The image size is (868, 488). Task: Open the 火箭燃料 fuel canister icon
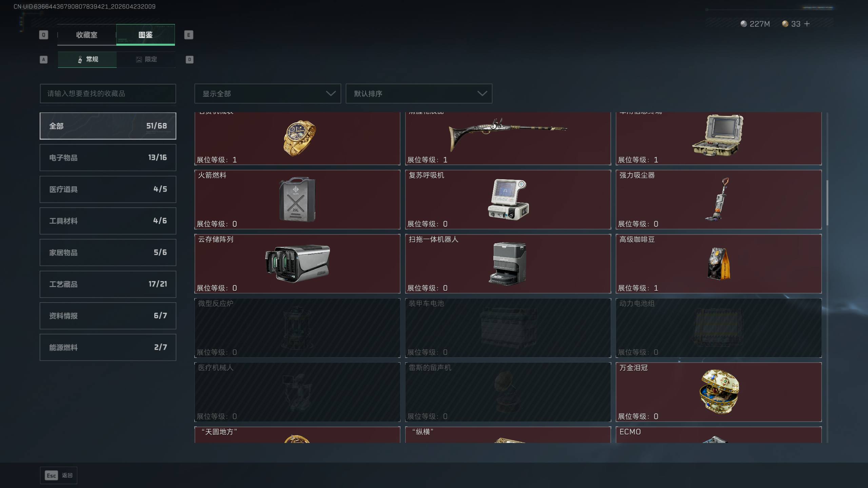pyautogui.click(x=297, y=199)
